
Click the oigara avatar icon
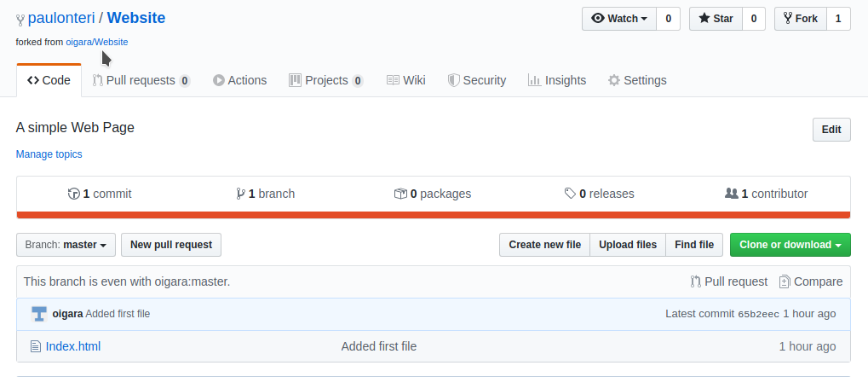[38, 314]
